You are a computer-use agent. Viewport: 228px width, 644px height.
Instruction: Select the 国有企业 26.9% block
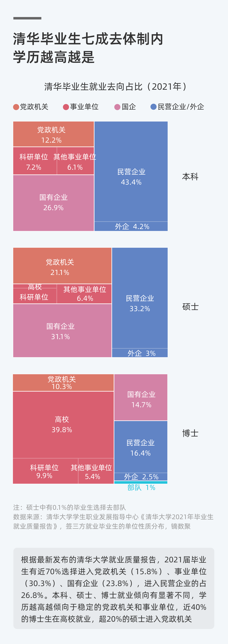click(54, 203)
